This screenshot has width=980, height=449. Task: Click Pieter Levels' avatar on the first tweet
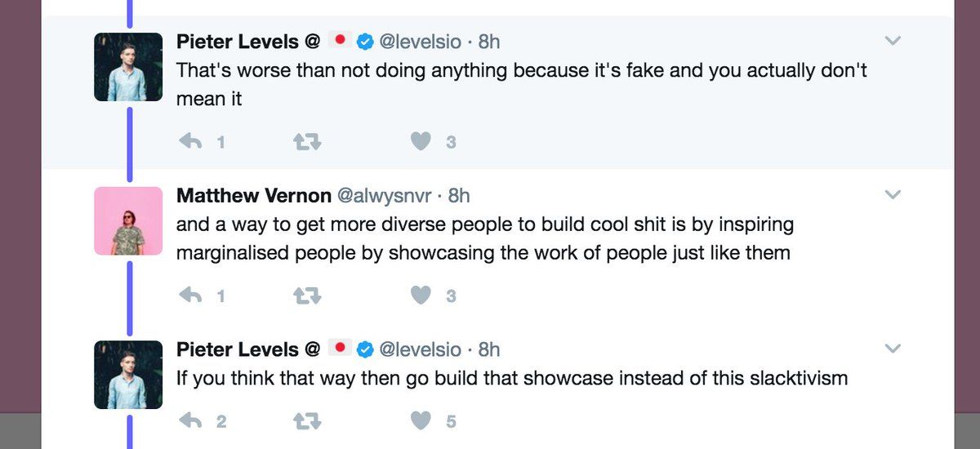(129, 67)
